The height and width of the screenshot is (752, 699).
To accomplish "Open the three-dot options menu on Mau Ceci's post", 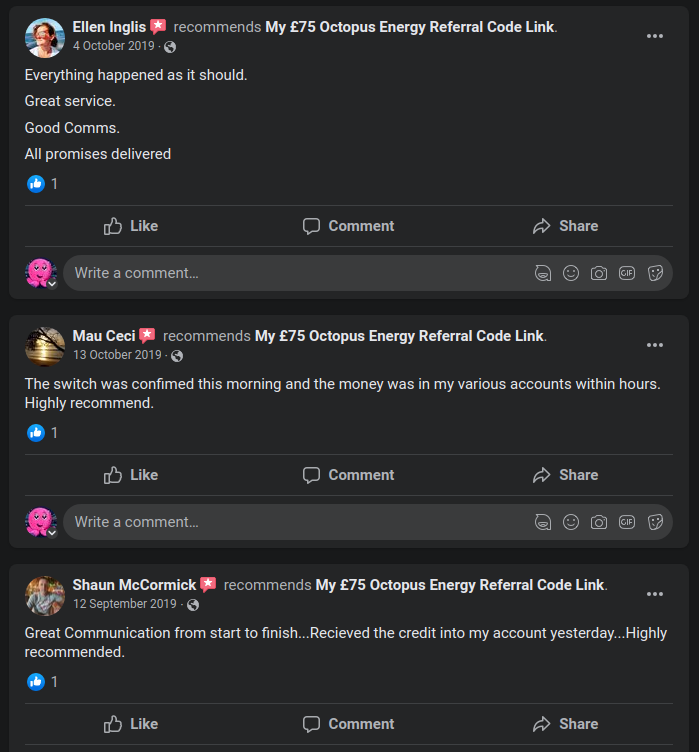I will tap(655, 345).
